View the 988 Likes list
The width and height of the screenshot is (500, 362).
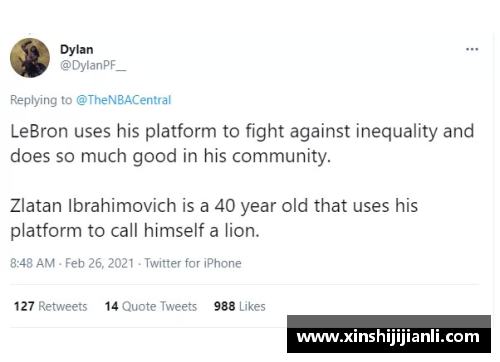click(x=240, y=306)
